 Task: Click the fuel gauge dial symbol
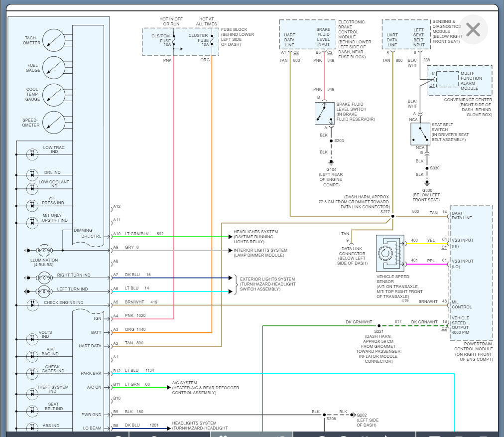coord(55,68)
